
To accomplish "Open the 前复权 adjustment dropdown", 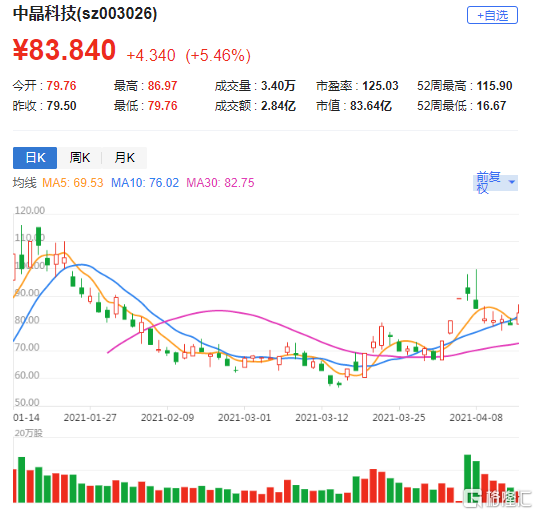I will click(495, 183).
